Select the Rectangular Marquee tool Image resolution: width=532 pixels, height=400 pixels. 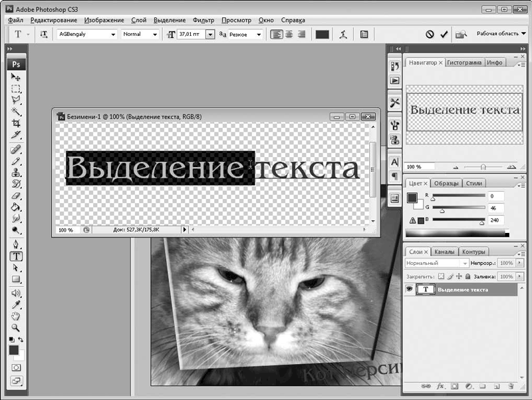coord(15,89)
